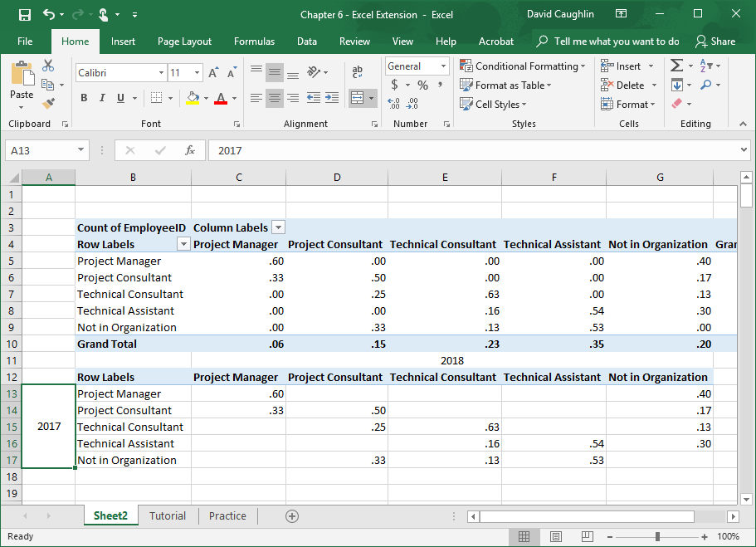The image size is (756, 547).
Task: Click the Format Painter brush icon
Action: point(48,104)
